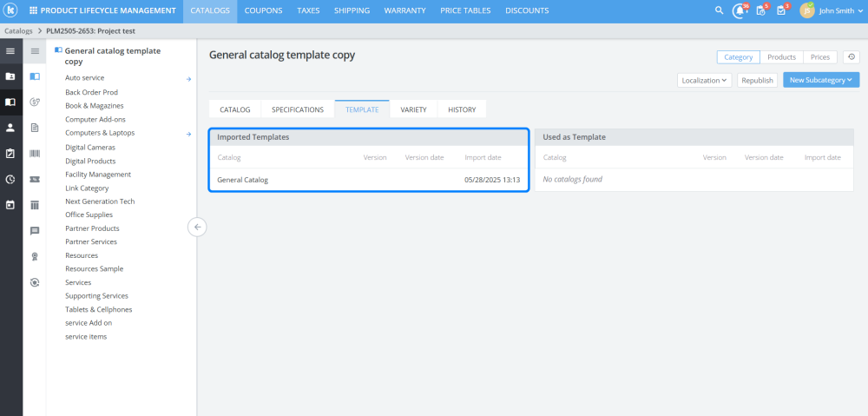Open the General Catalog imported template row
The image size is (868, 416).
coord(369,180)
